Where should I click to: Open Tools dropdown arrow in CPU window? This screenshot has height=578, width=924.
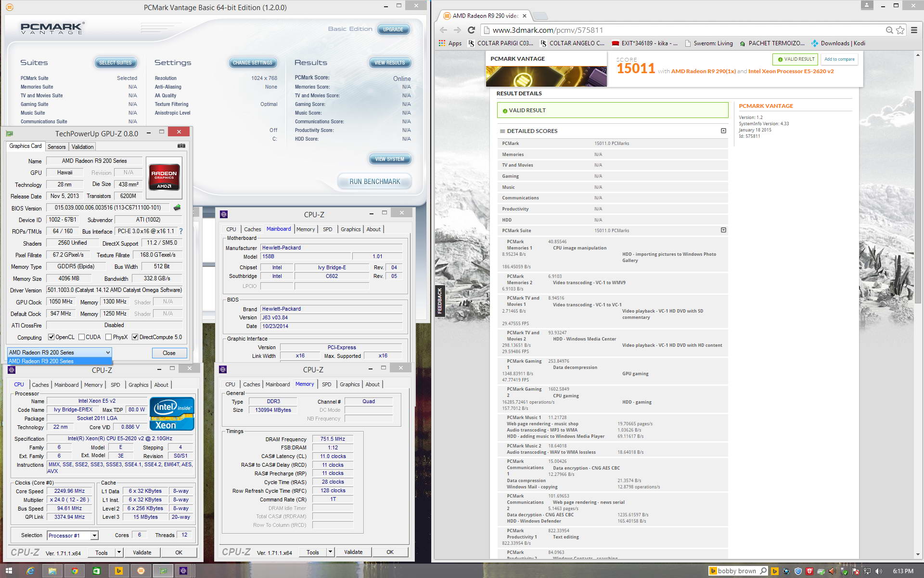(x=119, y=552)
